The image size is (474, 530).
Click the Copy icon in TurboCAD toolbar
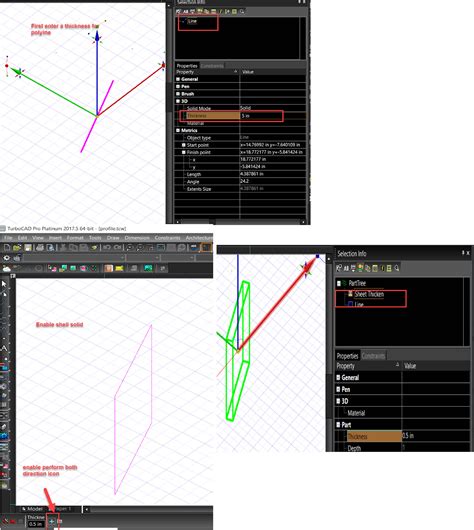click(x=73, y=248)
